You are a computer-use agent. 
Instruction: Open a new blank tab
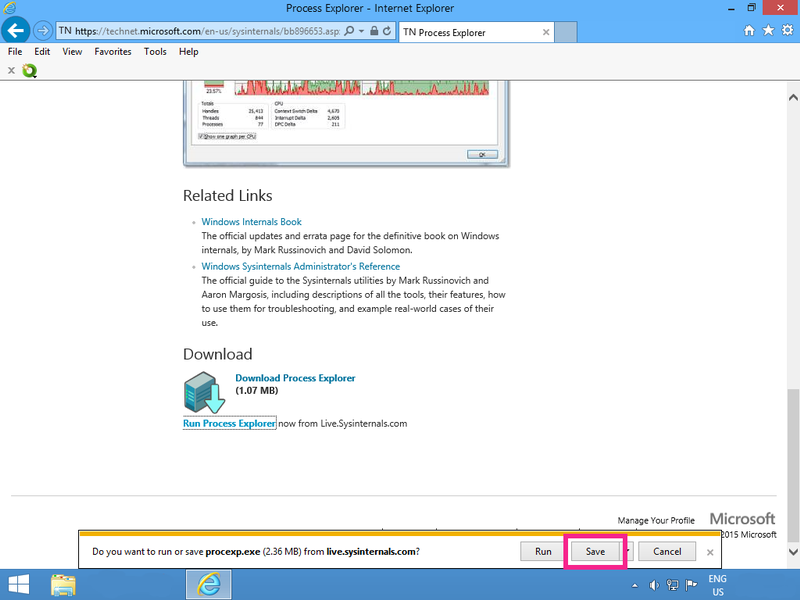[x=566, y=32]
